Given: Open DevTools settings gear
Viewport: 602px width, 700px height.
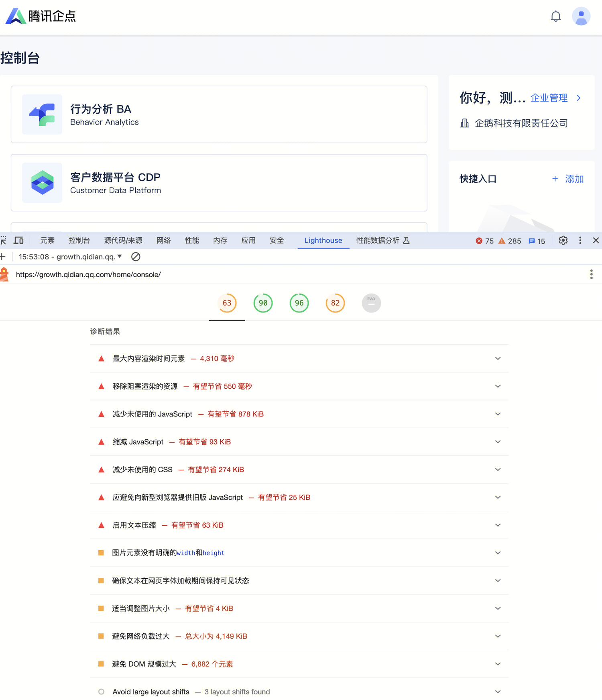Looking at the screenshot, I should [563, 240].
